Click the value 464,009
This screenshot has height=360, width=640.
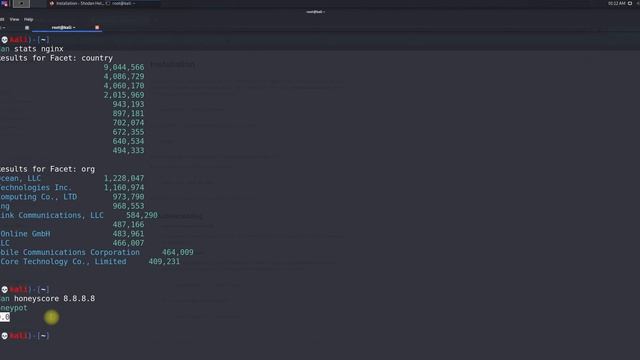[x=178, y=252]
